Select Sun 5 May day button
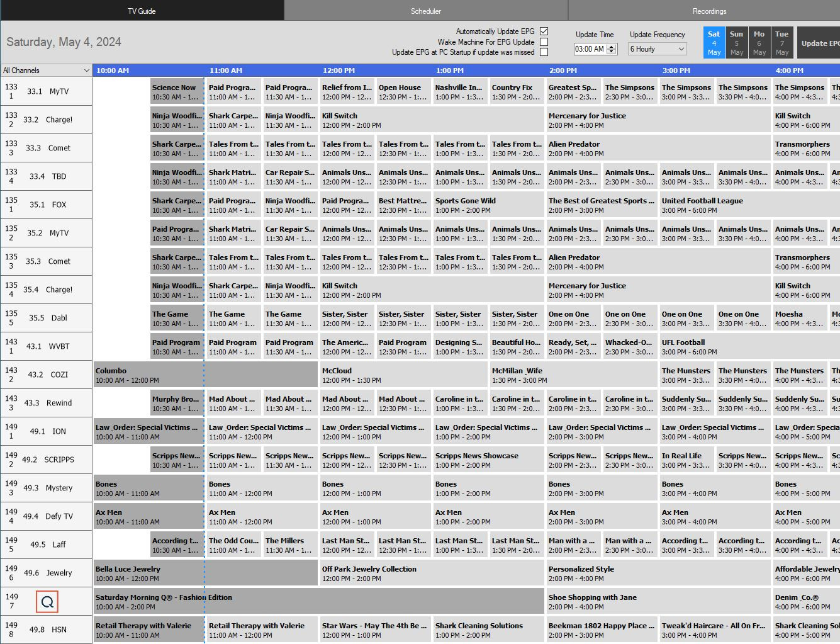The width and height of the screenshot is (840, 644). click(x=736, y=43)
